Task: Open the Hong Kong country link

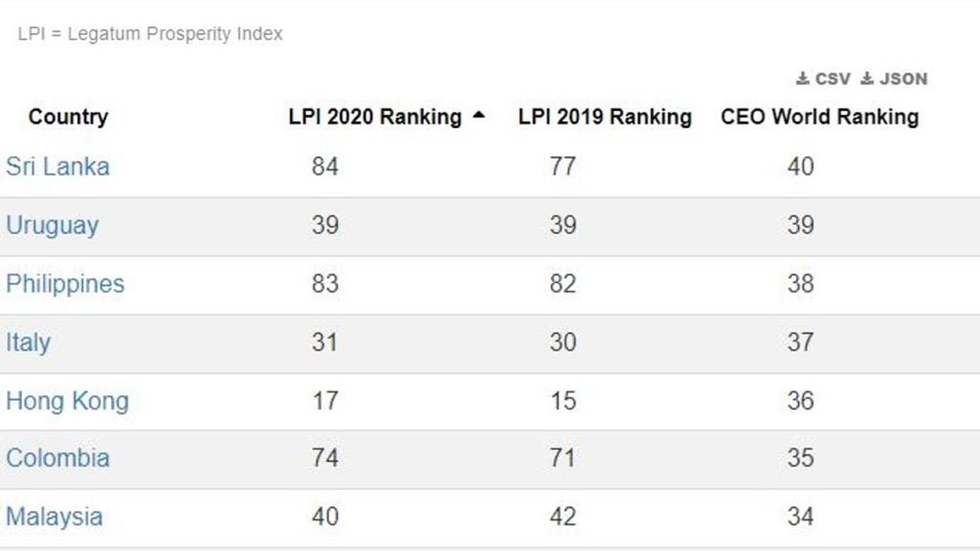Action: click(x=68, y=402)
